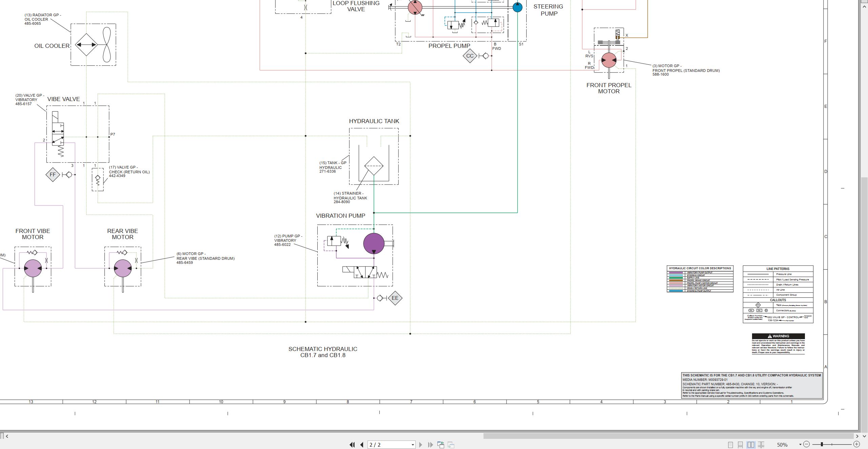Click the REAR VIBE MOTOR label
The image size is (868, 449).
122,234
